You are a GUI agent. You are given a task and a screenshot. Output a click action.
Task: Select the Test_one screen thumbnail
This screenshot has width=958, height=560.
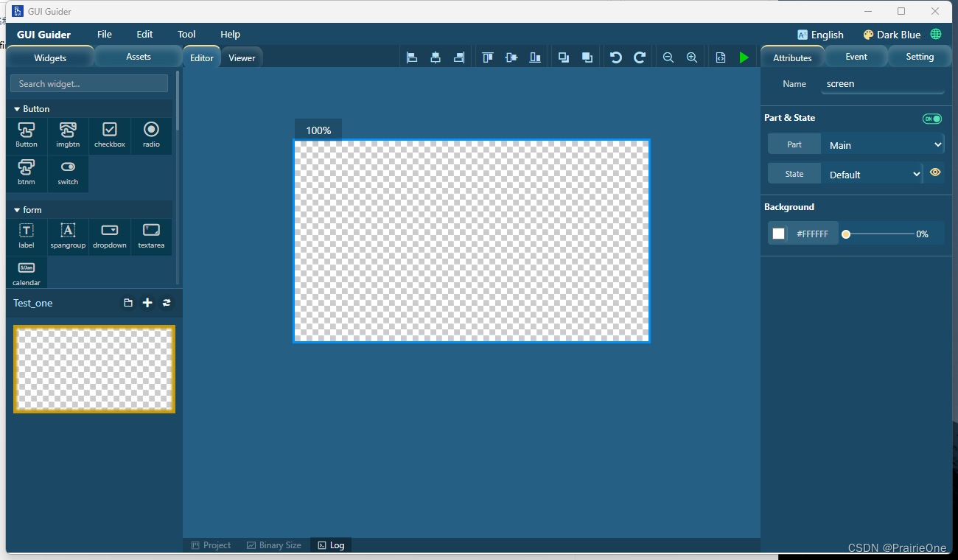coord(94,369)
